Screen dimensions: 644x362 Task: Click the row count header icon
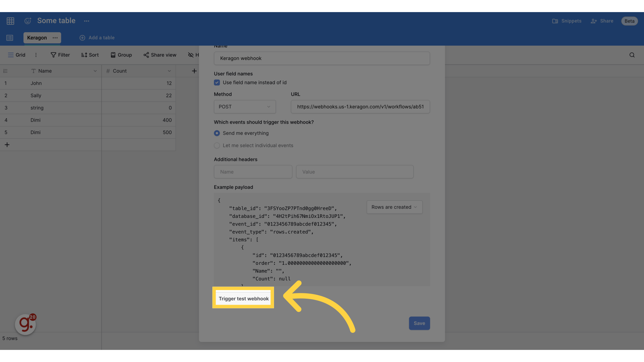5,71
